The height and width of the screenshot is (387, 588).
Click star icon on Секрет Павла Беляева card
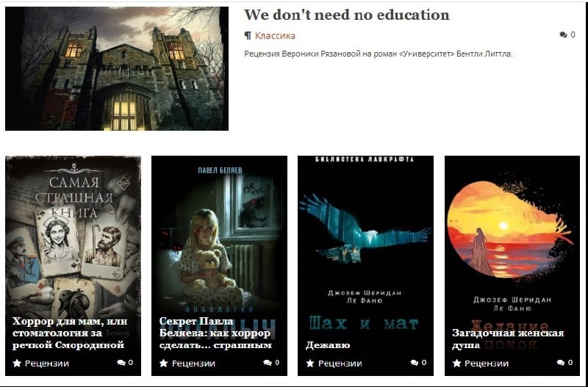(x=163, y=363)
